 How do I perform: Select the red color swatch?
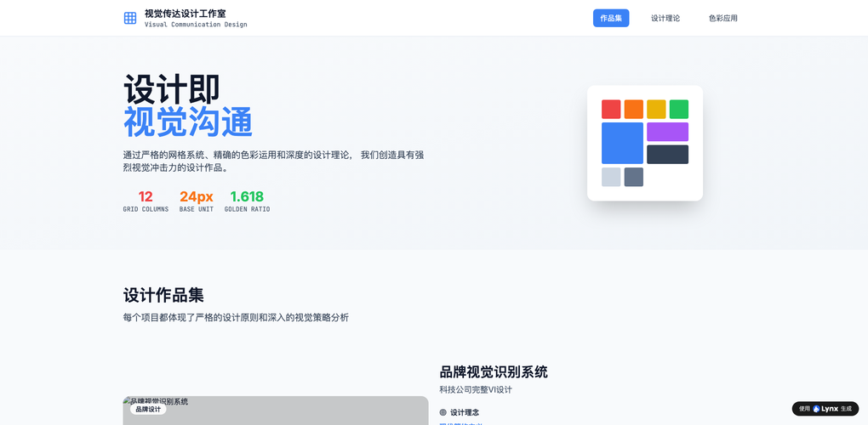click(x=611, y=110)
